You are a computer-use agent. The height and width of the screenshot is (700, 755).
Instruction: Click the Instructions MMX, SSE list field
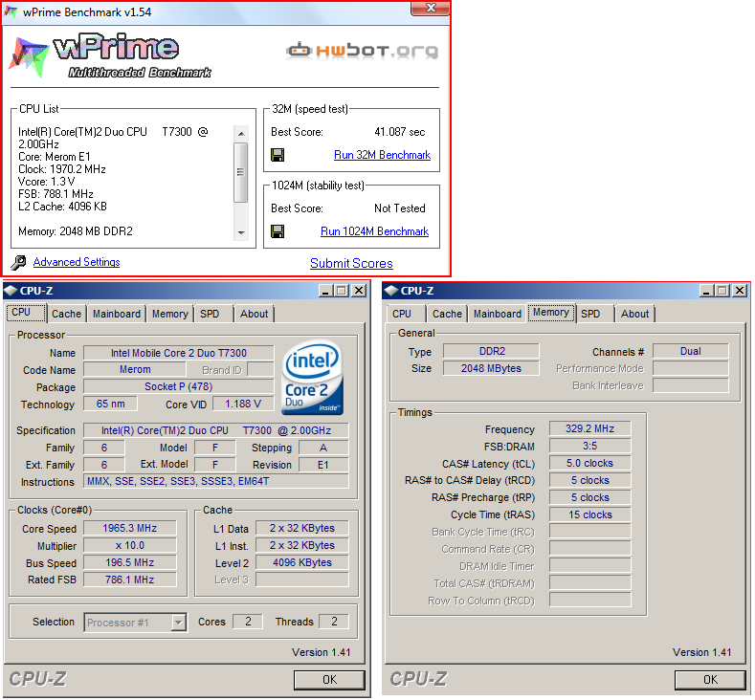[216, 482]
